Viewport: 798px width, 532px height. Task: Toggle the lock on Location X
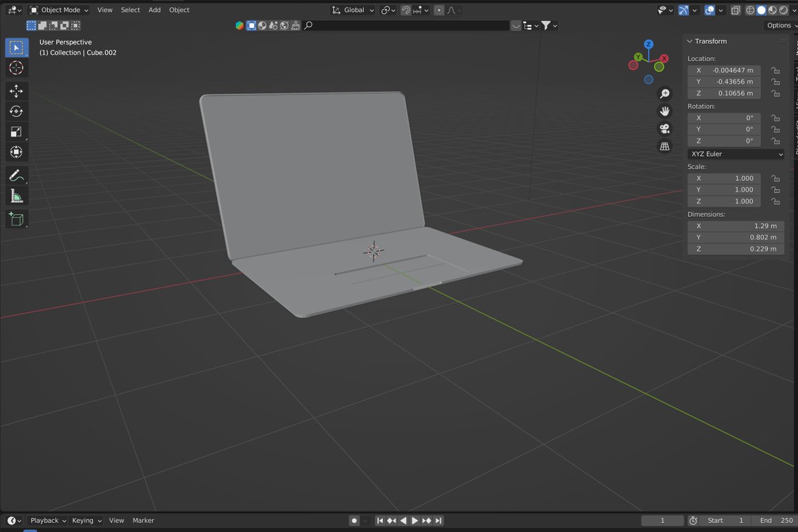775,70
